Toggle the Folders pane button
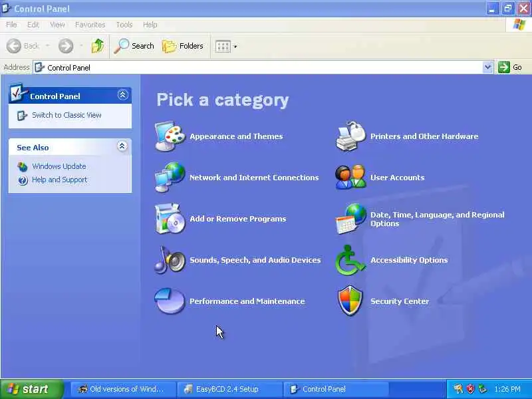 click(183, 46)
